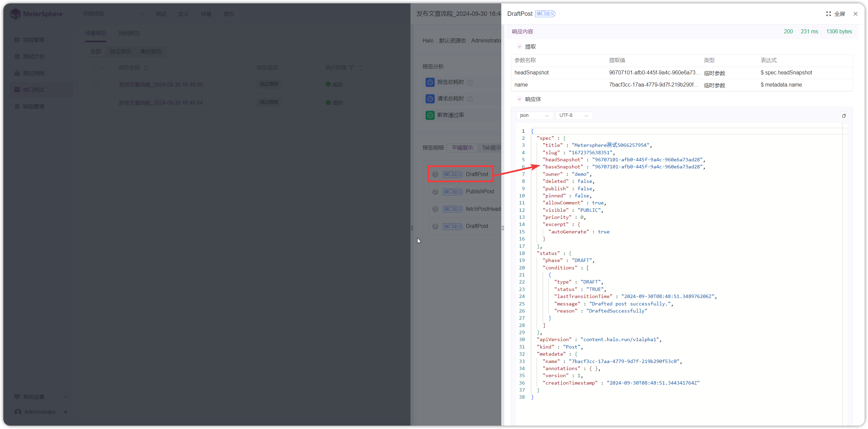Close the DraftPost detail drawer
The width and height of the screenshot is (868, 429).
tap(855, 14)
